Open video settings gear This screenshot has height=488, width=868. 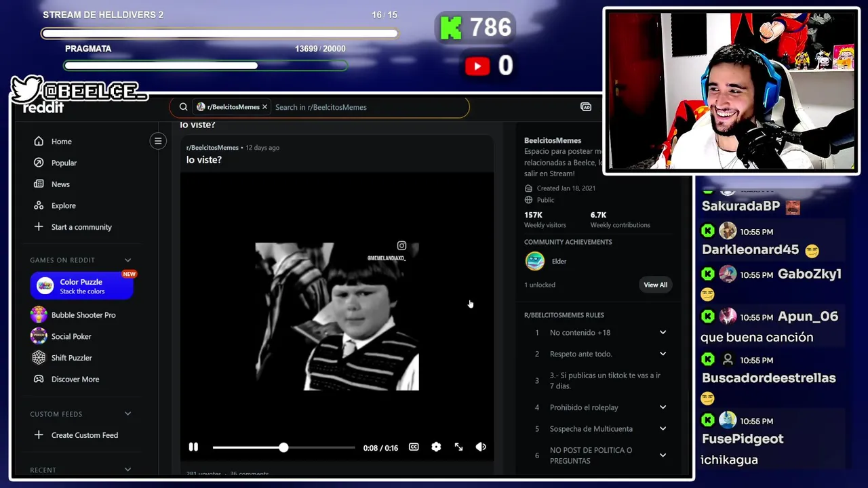pos(436,447)
